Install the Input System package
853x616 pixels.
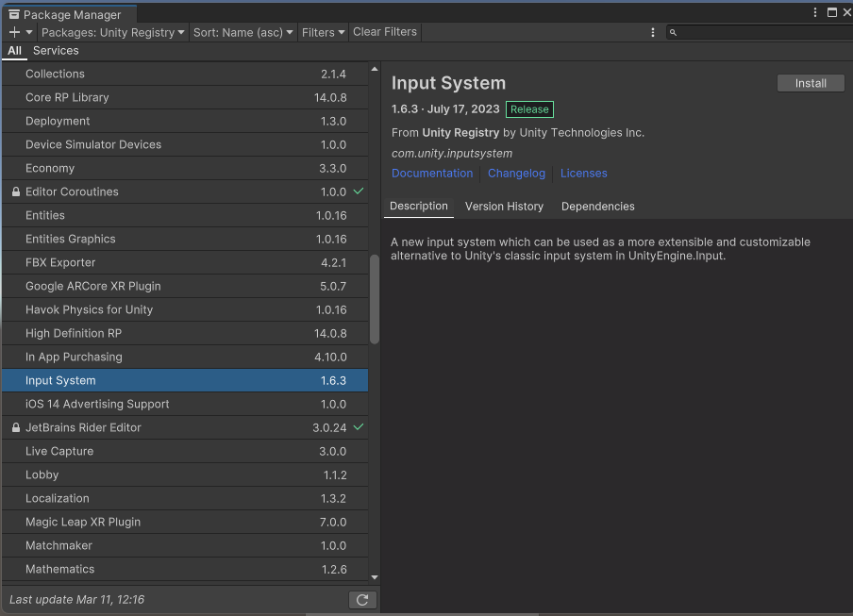811,83
